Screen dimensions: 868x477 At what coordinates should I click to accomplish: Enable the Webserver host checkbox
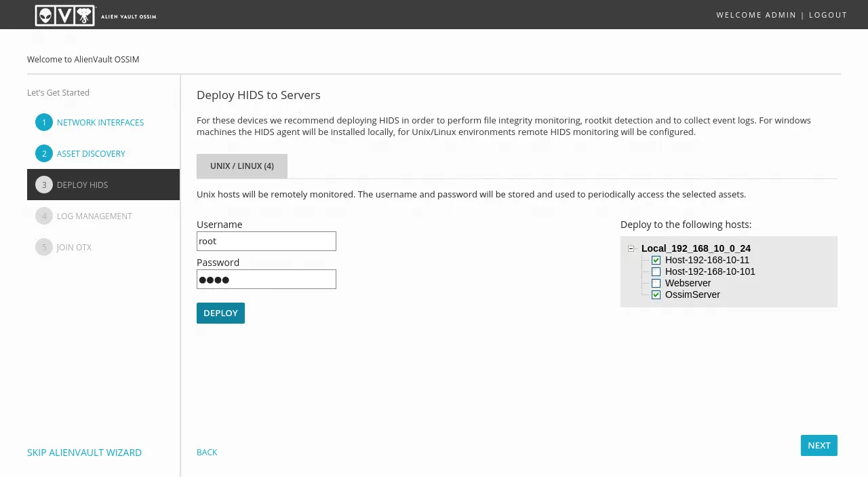pos(656,284)
